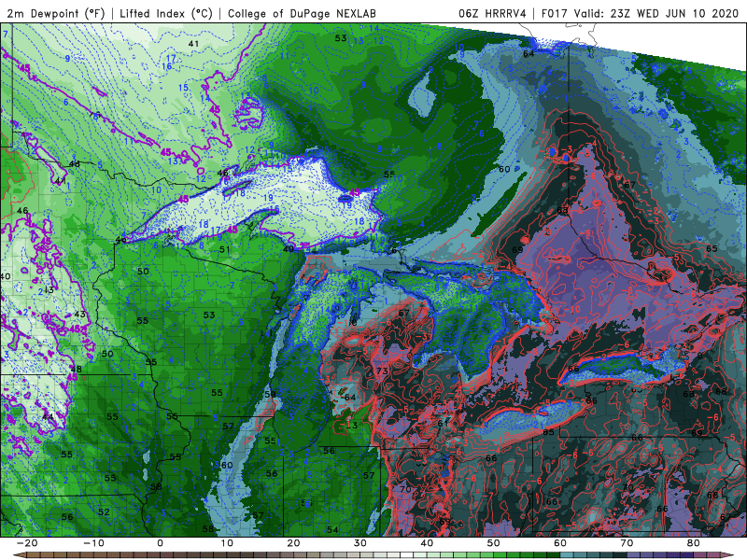Click the "Lifted Index (°C)" title text

(x=166, y=13)
